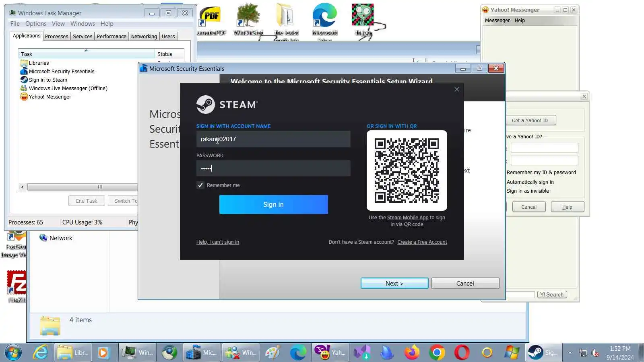This screenshot has height=362, width=644.
Task: Click the Get a Yahoo! ID button
Action: click(530, 120)
